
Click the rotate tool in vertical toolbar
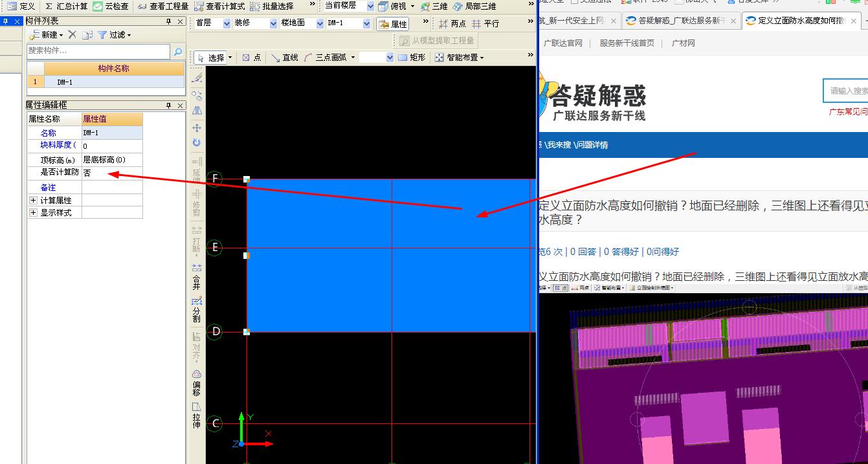[x=197, y=142]
